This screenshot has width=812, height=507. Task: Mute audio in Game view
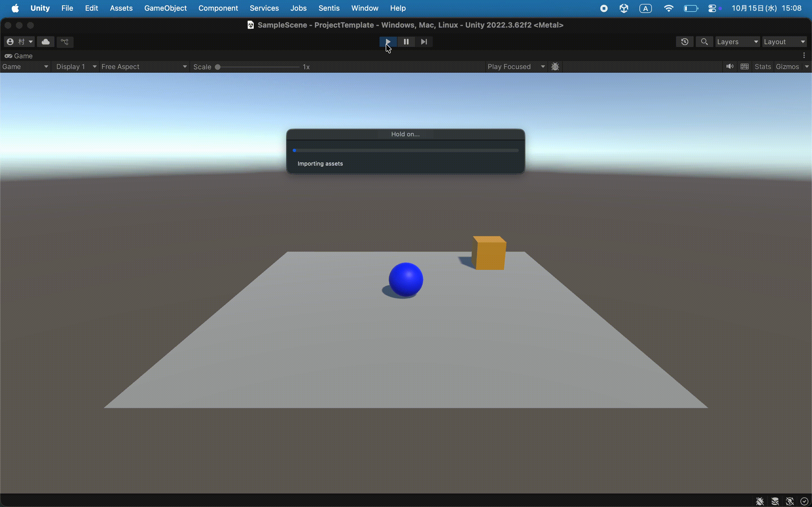coord(729,66)
